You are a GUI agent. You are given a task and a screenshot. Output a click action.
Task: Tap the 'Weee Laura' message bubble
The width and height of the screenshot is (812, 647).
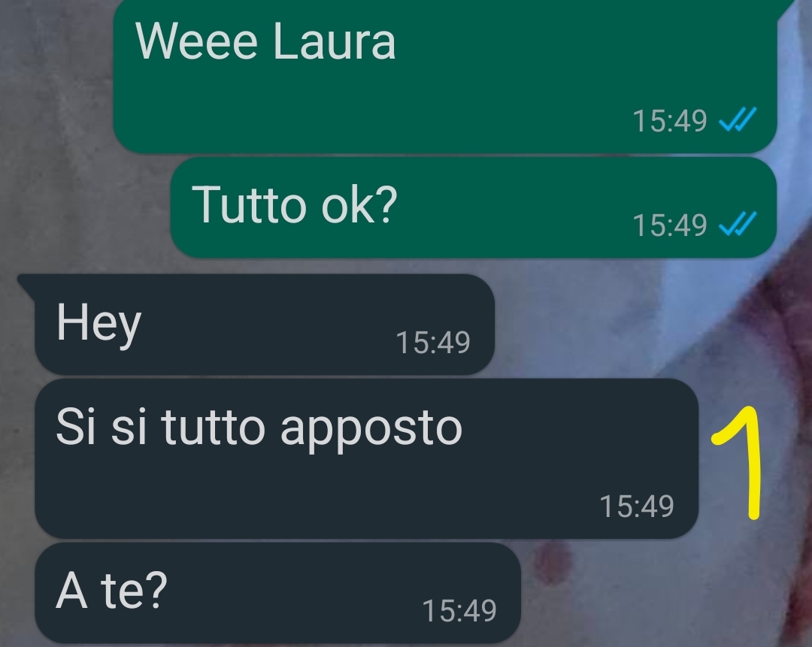(x=445, y=77)
